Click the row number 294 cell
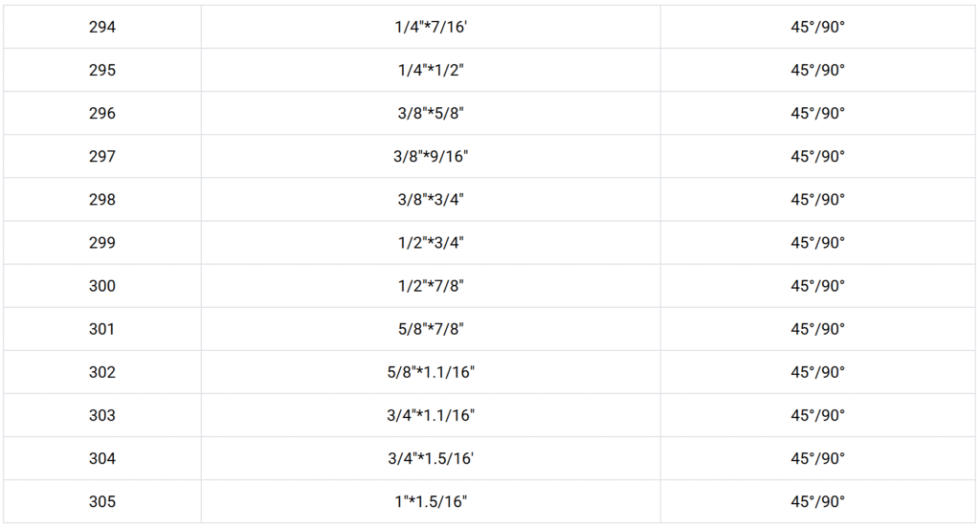 tap(101, 27)
